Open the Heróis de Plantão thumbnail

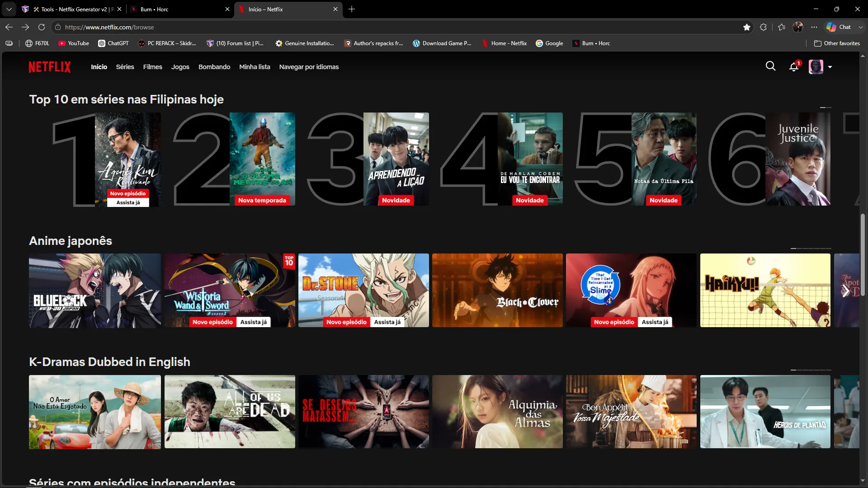(765, 412)
